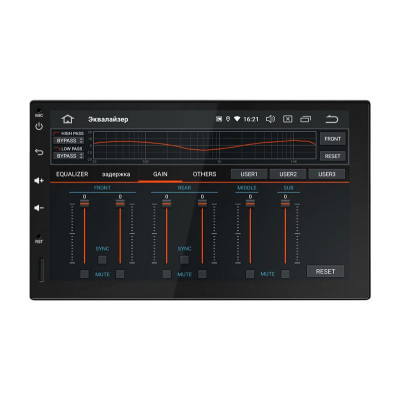400x400 pixels.
Task: Tap the volume down bezel button
Action: pyautogui.click(x=39, y=208)
